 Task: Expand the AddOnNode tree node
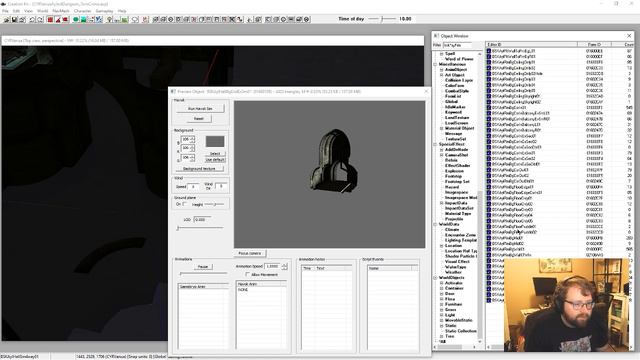(442, 150)
